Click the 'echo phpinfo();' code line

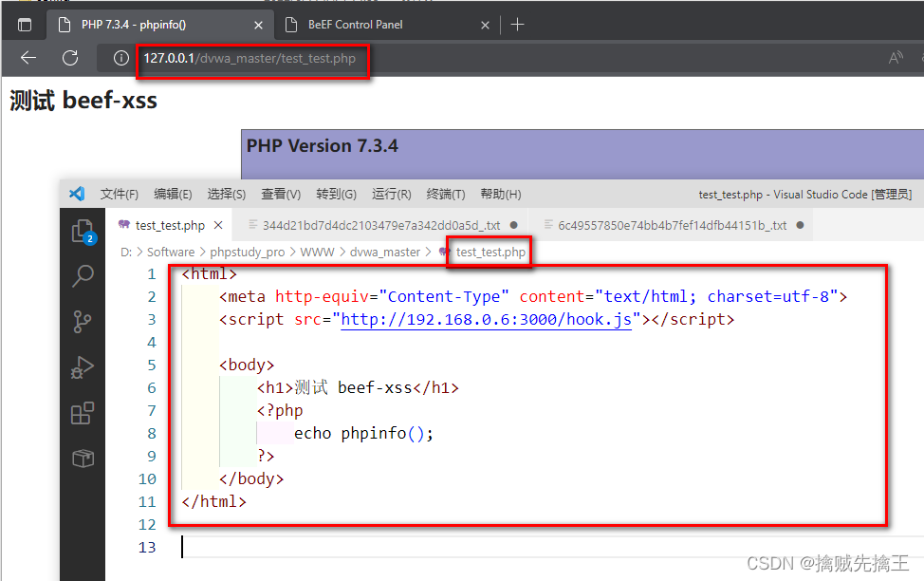363,434
